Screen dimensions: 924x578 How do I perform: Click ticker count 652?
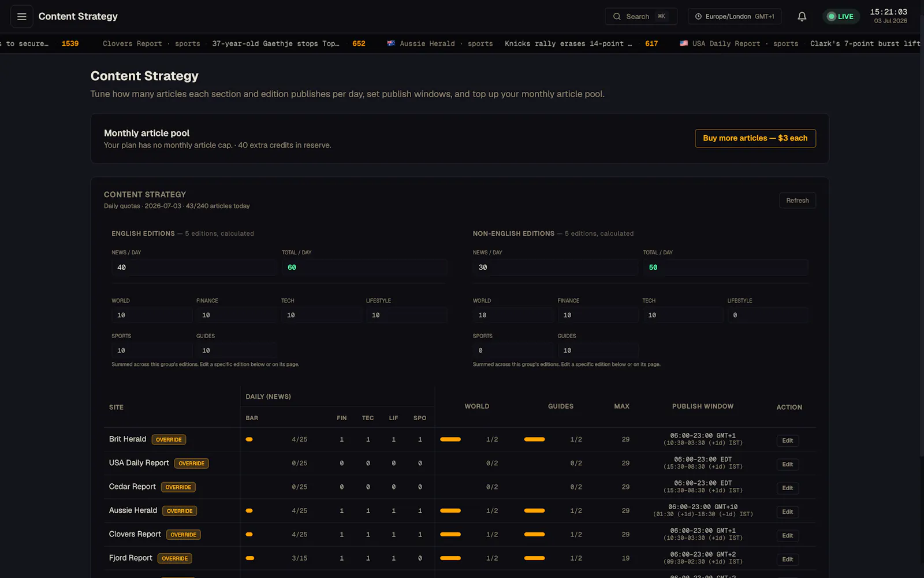coord(359,43)
